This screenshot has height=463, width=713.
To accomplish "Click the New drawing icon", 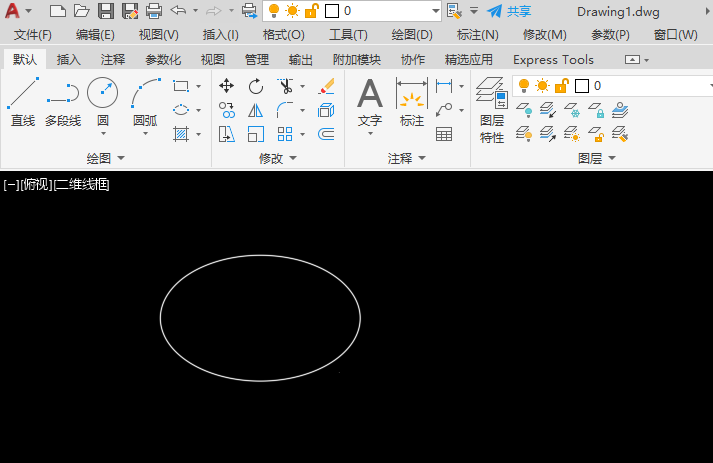I will click(58, 11).
